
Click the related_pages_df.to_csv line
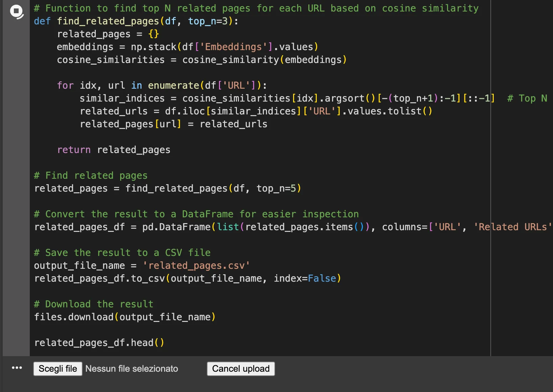[187, 278]
